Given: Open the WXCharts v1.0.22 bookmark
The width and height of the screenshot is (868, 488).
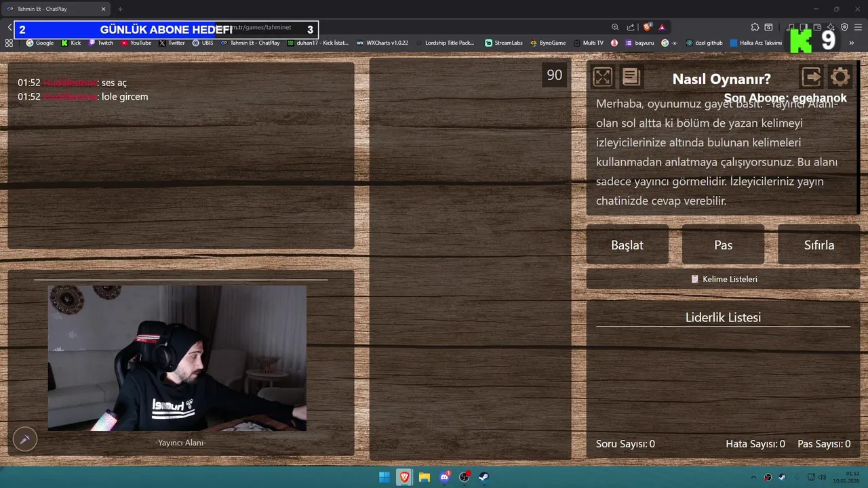Looking at the screenshot, I should coord(382,43).
